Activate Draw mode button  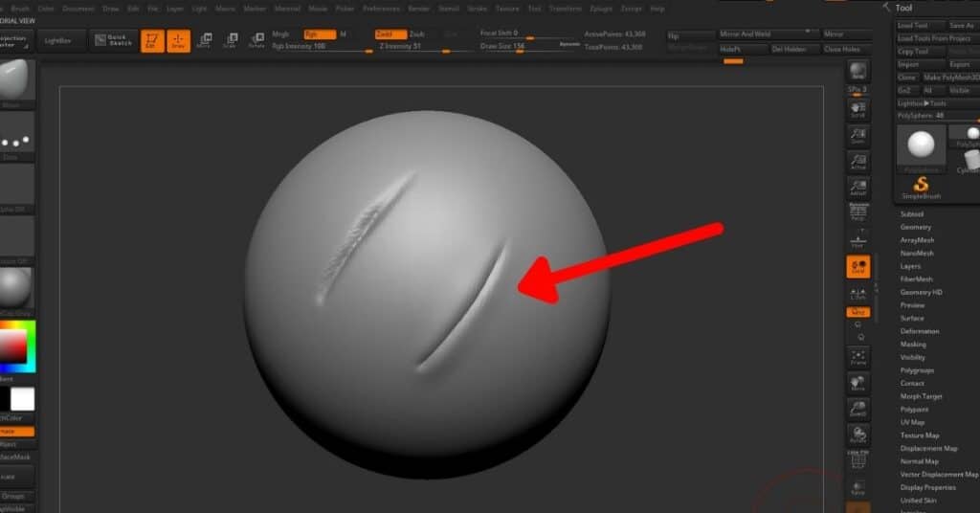[178, 40]
